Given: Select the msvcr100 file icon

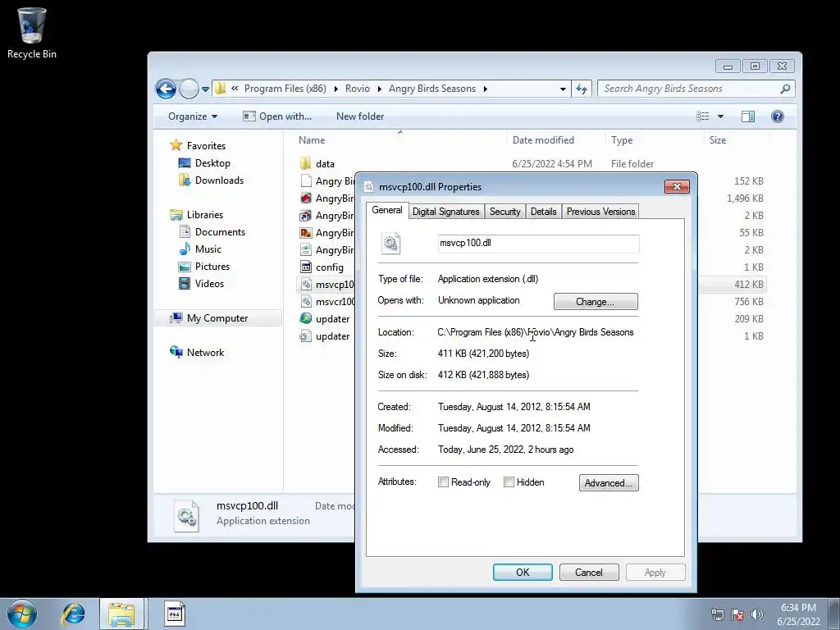Looking at the screenshot, I should (x=306, y=302).
